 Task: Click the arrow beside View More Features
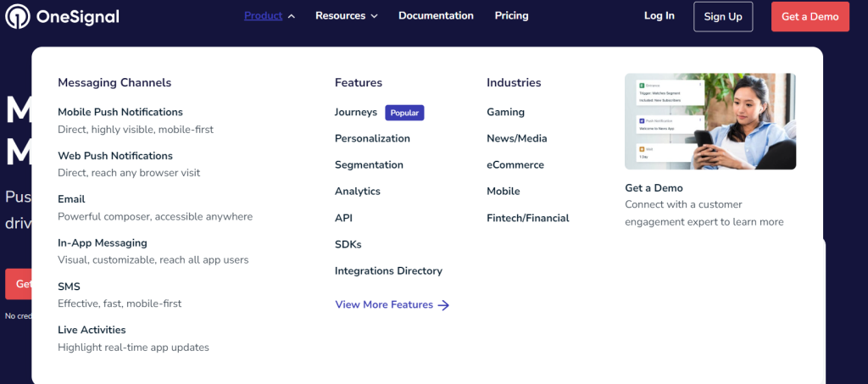443,305
